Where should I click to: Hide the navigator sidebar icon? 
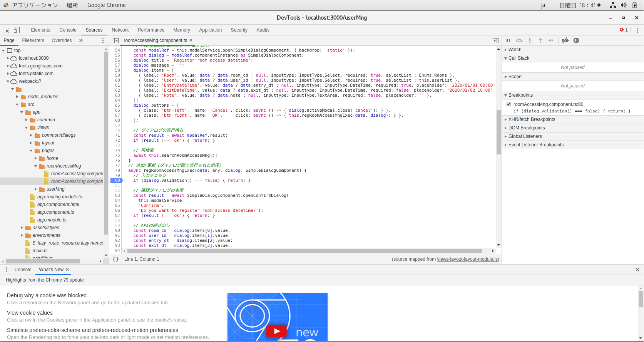pos(115,40)
